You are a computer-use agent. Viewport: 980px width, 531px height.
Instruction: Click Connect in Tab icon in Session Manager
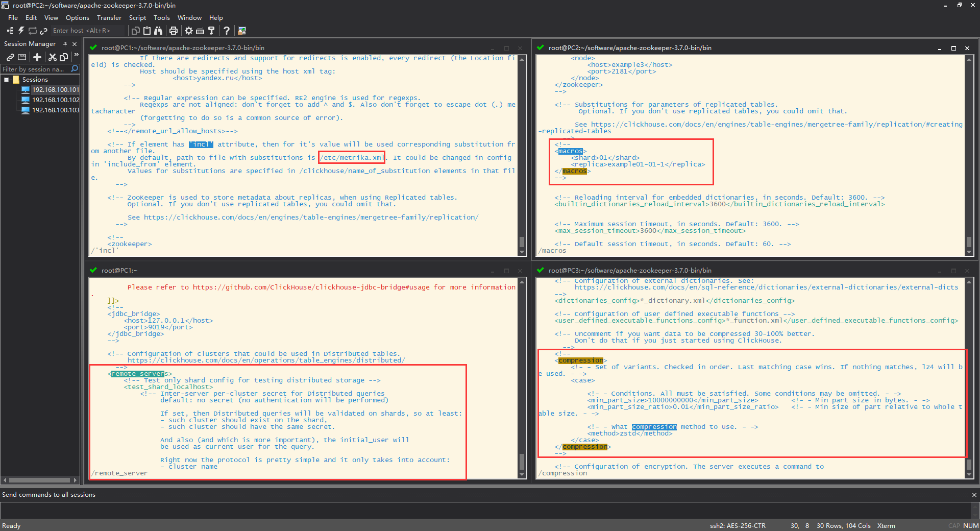coord(22,57)
